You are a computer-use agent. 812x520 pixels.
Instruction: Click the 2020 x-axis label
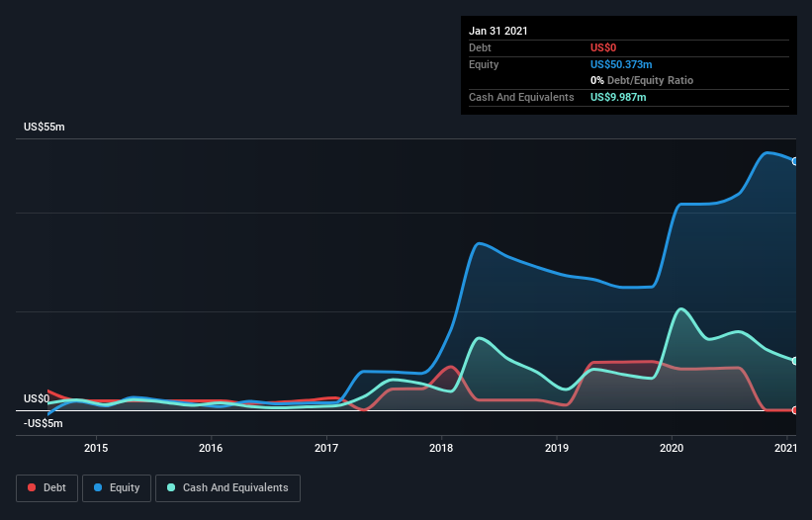tap(672, 448)
